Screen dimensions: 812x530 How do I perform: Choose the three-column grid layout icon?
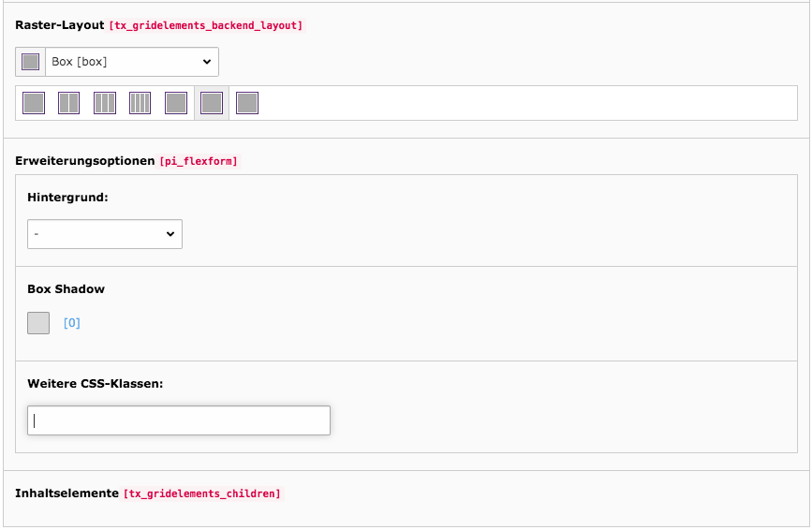(x=105, y=103)
